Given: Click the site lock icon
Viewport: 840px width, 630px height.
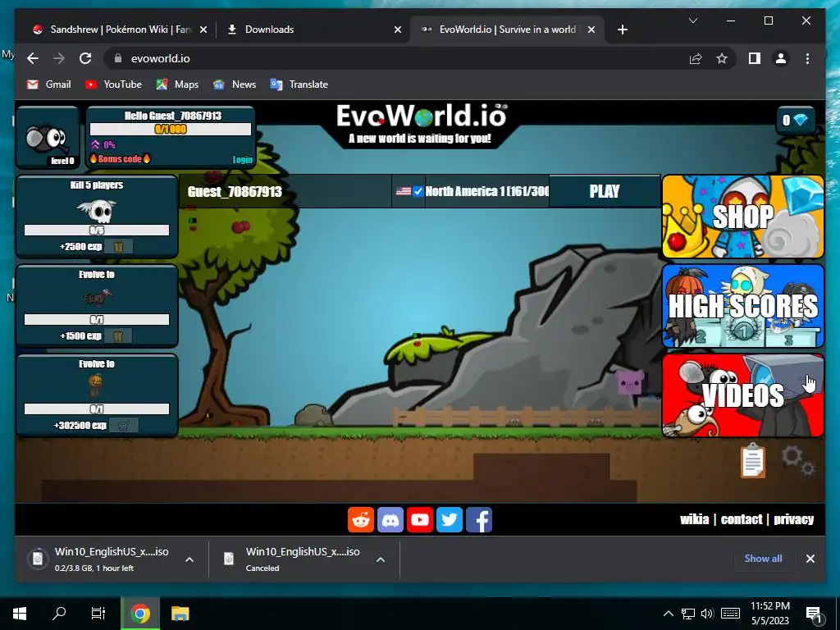Looking at the screenshot, I should tap(118, 58).
